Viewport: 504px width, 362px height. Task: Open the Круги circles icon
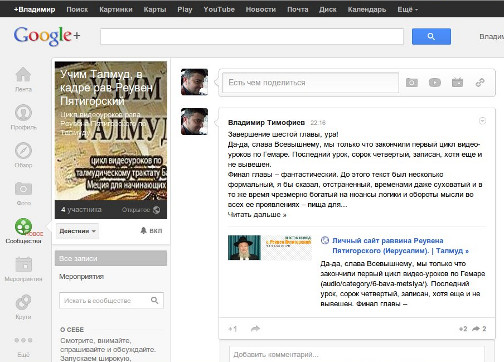coord(23,302)
